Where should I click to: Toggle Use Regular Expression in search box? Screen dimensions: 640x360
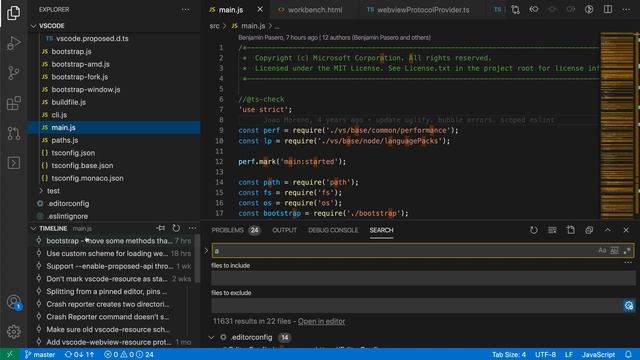(627, 250)
